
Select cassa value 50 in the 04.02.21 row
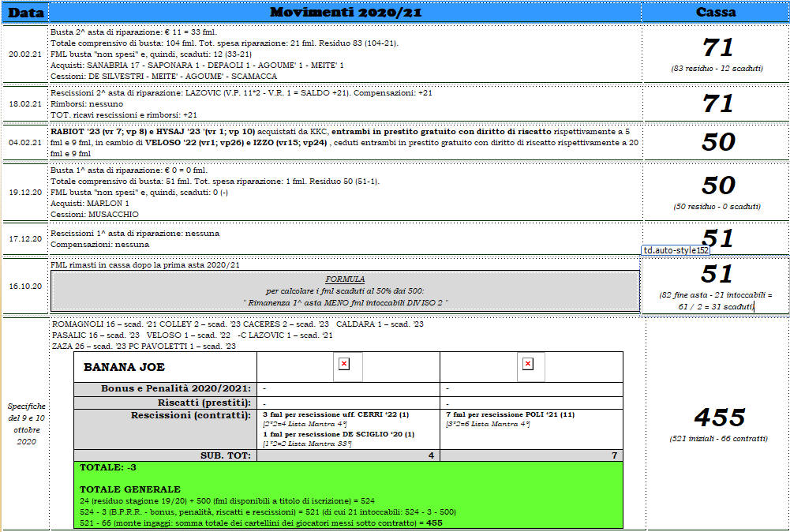point(718,142)
